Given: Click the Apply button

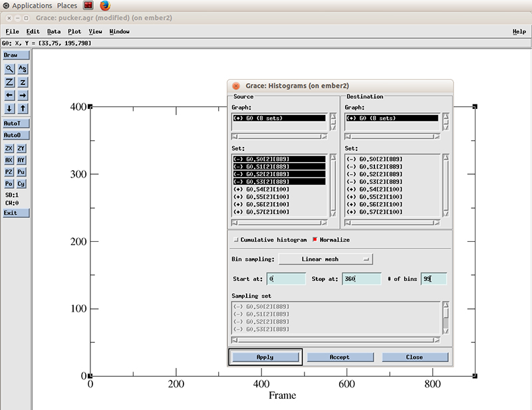Looking at the screenshot, I should tap(265, 357).
